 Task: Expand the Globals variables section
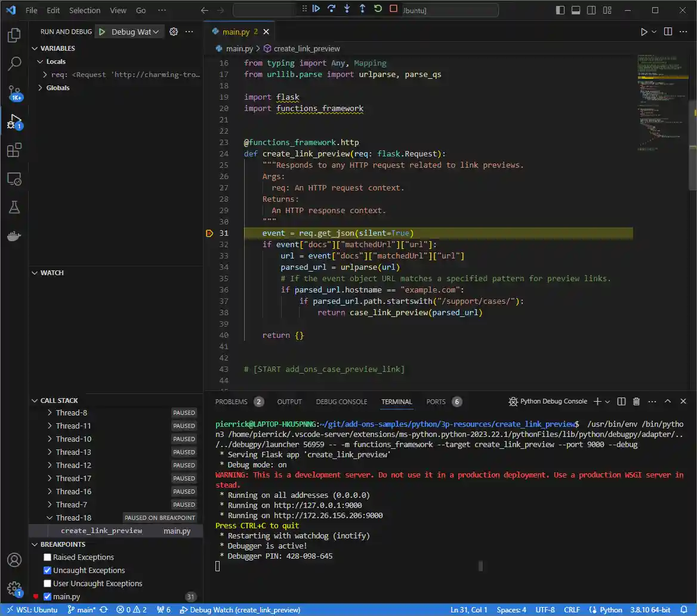click(58, 88)
